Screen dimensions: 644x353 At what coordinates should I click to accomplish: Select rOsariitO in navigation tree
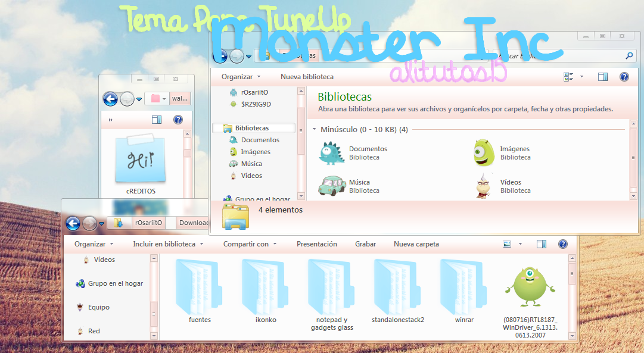(254, 92)
